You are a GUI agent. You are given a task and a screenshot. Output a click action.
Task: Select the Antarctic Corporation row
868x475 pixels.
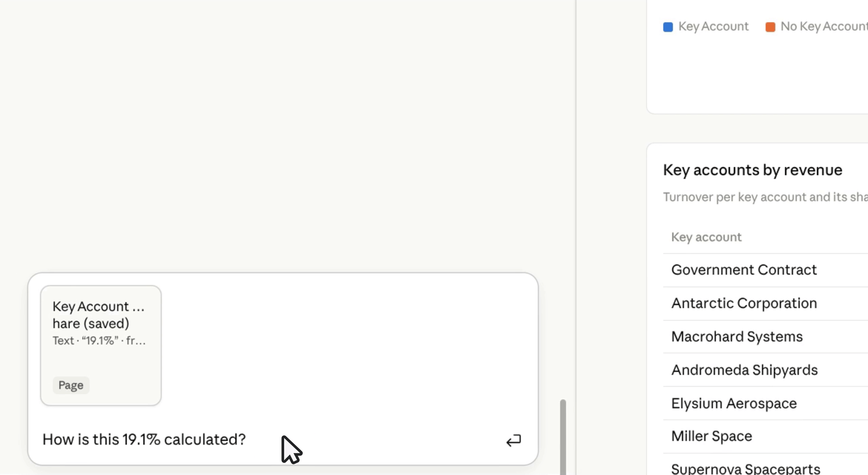coord(766,303)
